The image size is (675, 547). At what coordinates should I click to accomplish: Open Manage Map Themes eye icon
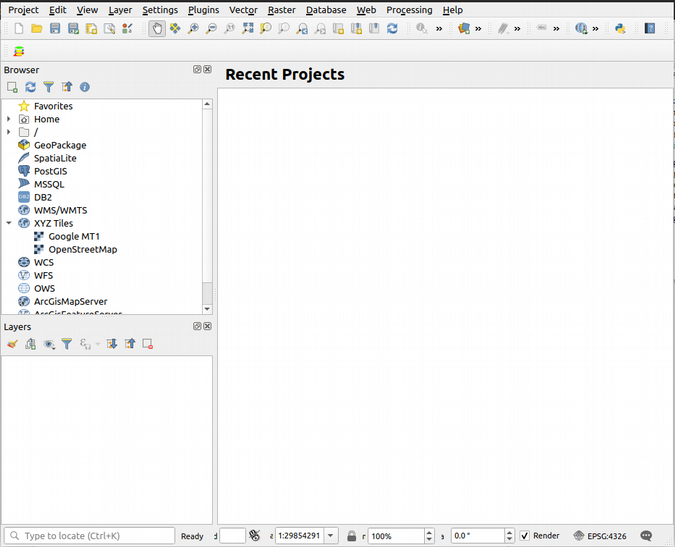48,344
